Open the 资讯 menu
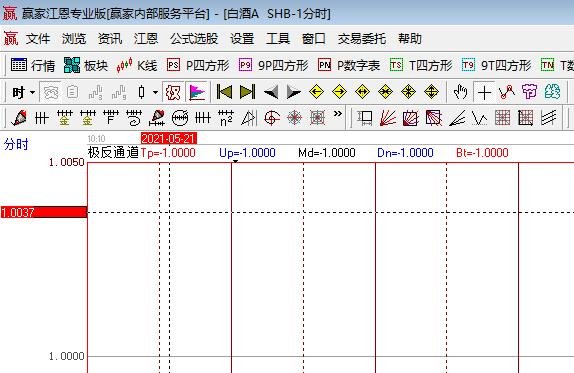This screenshot has height=373, width=574. [x=110, y=38]
